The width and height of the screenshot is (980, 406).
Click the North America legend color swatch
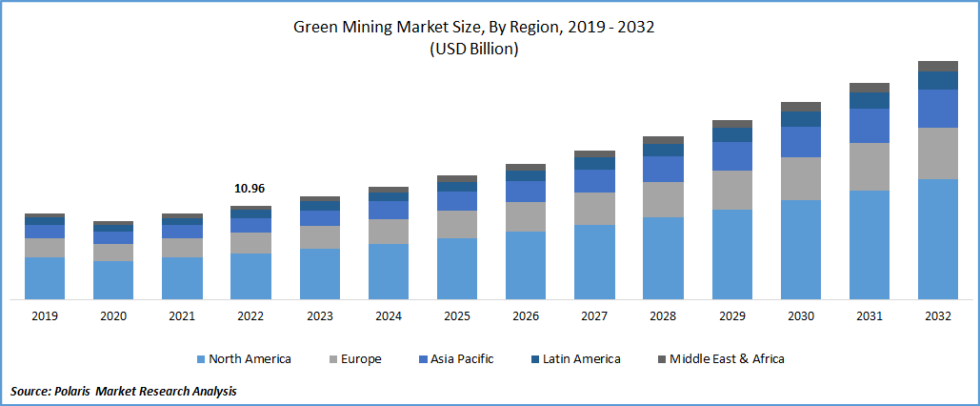200,359
